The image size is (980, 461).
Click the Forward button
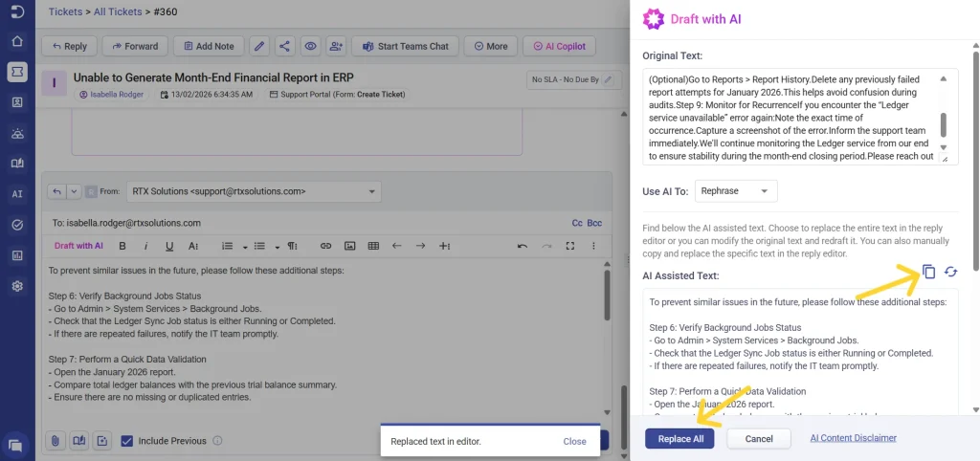(134, 46)
